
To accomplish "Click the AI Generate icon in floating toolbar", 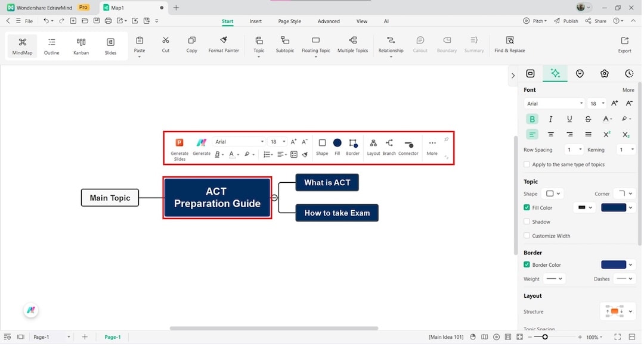I will (x=202, y=146).
